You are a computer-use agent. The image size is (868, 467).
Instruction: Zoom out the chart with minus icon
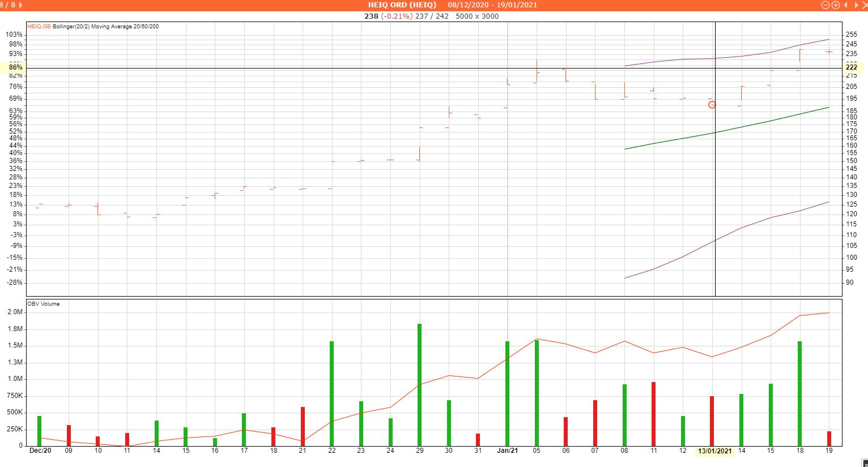[826, 5]
